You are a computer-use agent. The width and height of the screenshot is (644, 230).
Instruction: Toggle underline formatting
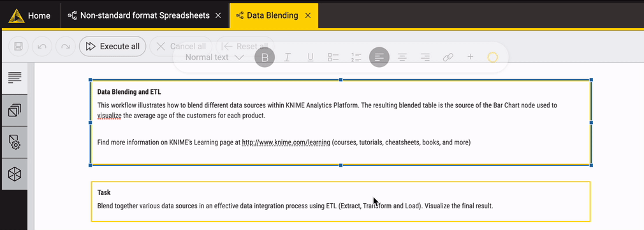[311, 57]
